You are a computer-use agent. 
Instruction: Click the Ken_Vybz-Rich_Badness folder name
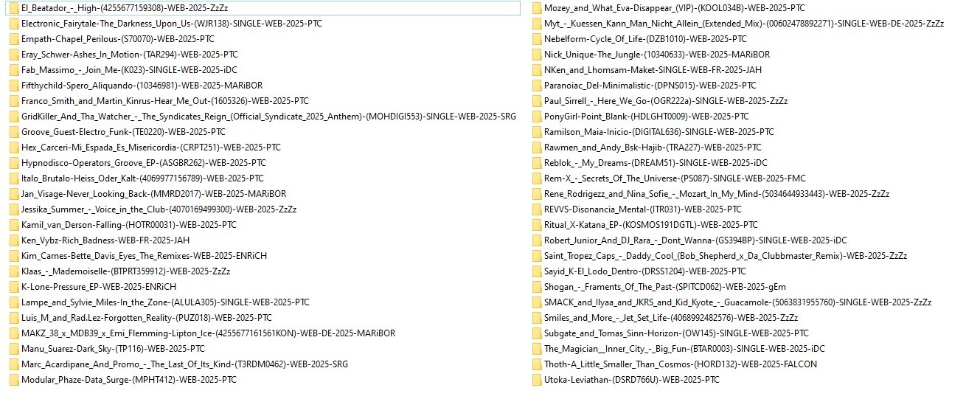pyautogui.click(x=105, y=240)
